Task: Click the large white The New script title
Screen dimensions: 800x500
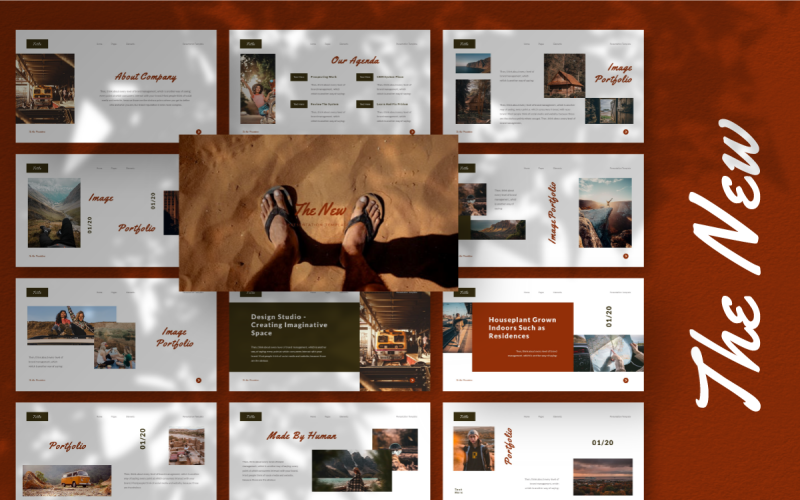Action: pyautogui.click(x=726, y=265)
